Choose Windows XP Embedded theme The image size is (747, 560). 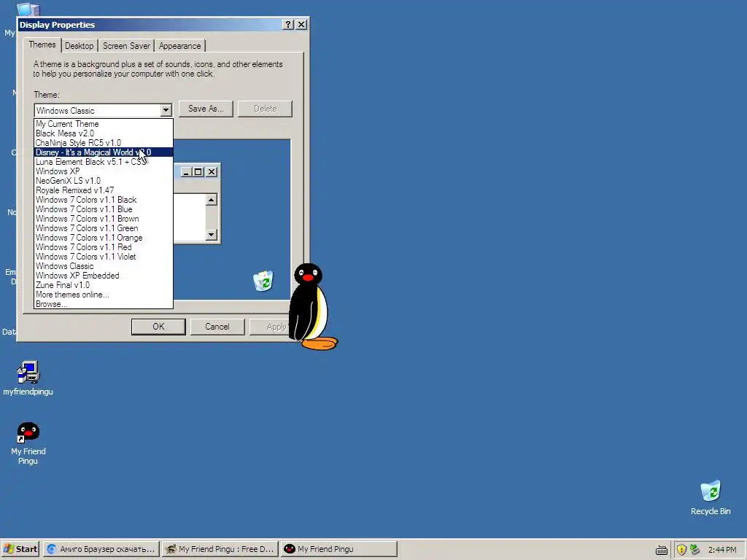(x=104, y=276)
